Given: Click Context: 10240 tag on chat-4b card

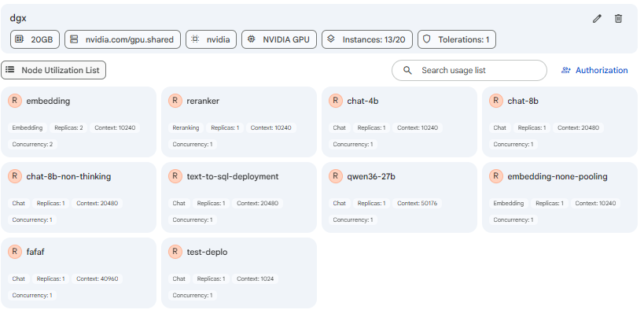Looking at the screenshot, I should 418,127.
